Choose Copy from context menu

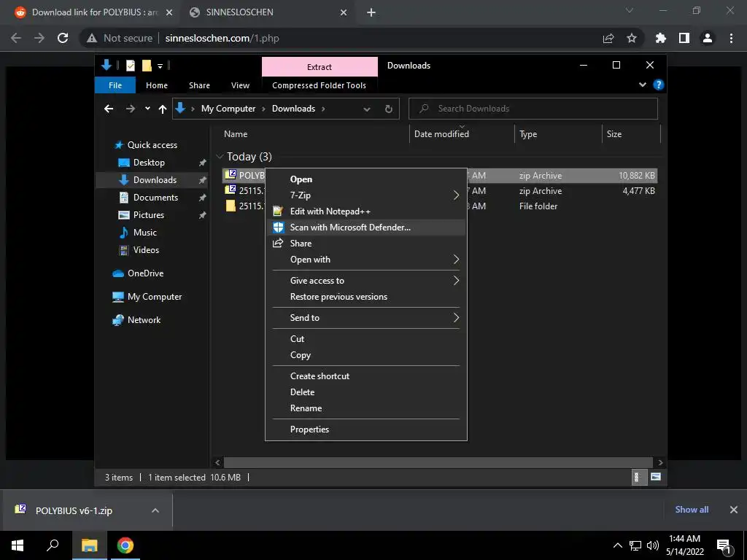click(366, 355)
